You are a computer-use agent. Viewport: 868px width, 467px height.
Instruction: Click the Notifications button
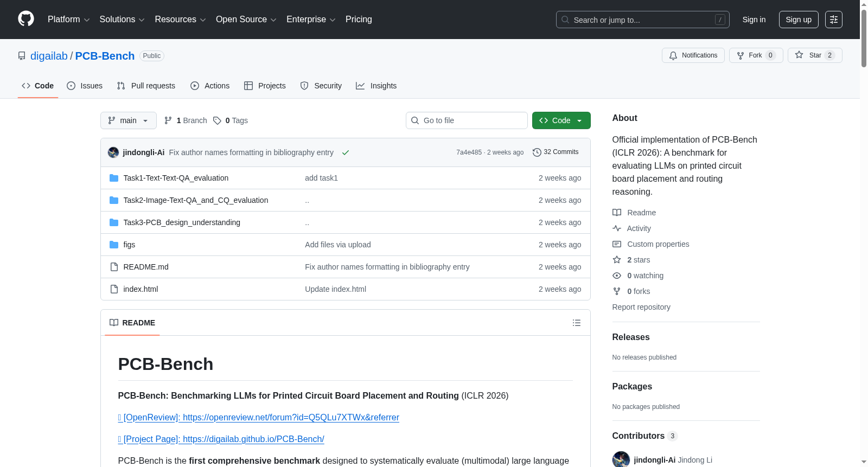click(693, 55)
